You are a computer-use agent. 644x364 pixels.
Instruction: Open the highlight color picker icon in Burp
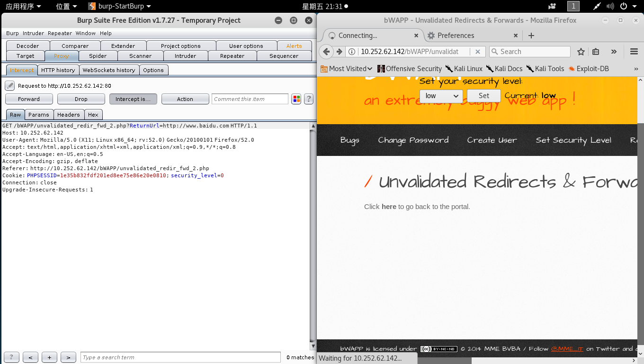coord(296,99)
